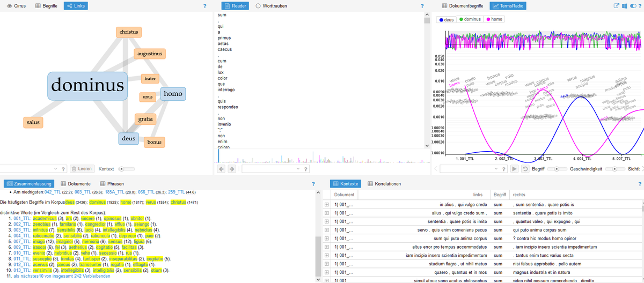Open the Zusammenfassung tab
This screenshot has width=644, height=283.
pyautogui.click(x=28, y=184)
